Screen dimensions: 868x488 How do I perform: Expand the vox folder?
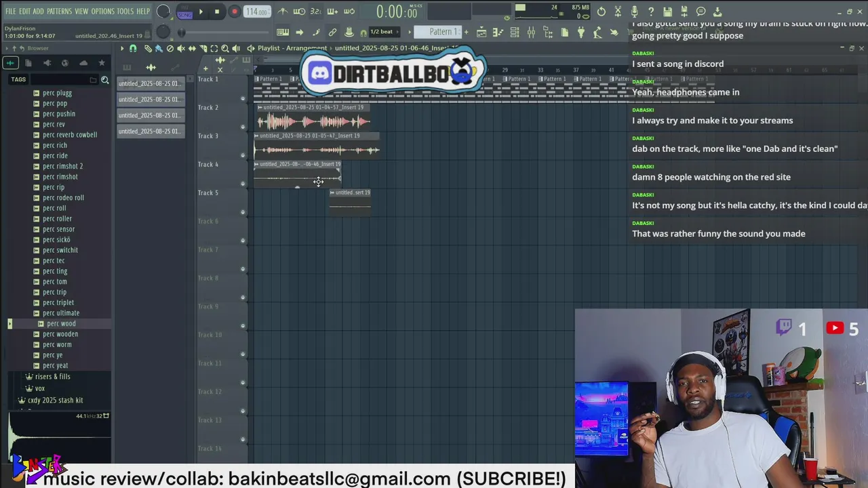[x=39, y=388]
